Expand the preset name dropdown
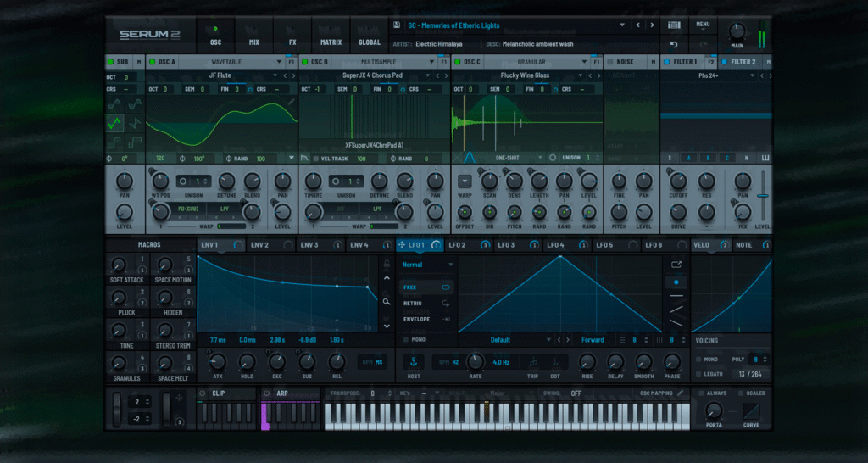This screenshot has height=463, width=868. coord(622,25)
